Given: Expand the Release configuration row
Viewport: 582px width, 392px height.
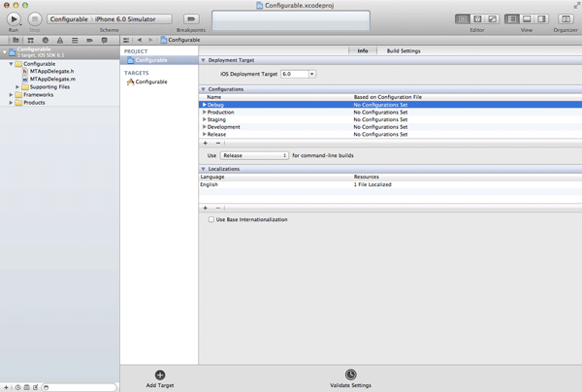Looking at the screenshot, I should click(204, 134).
